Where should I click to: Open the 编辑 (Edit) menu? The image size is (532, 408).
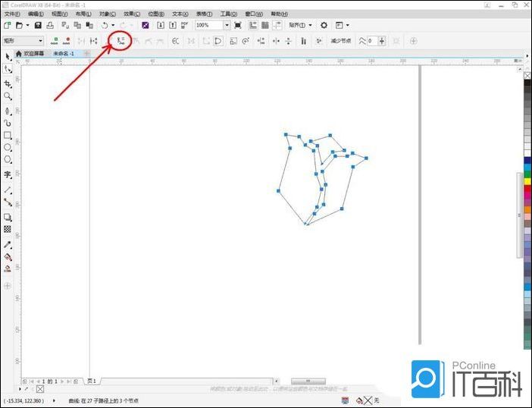36,14
